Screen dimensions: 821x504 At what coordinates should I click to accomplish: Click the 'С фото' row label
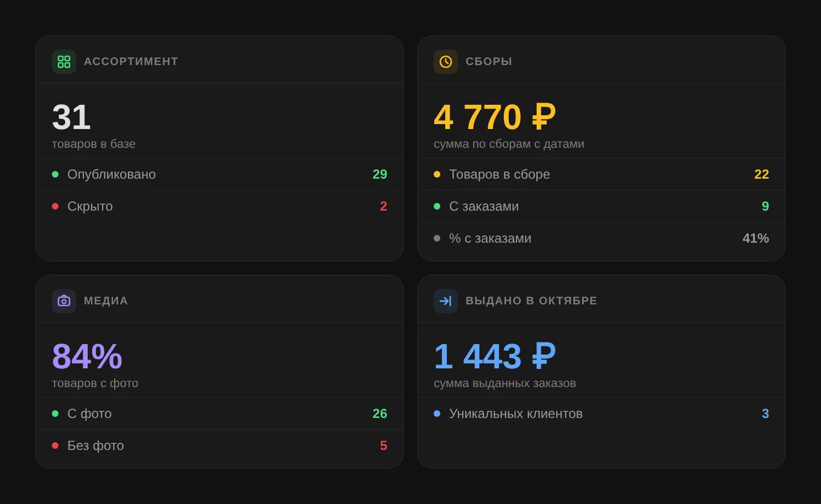[89, 414]
